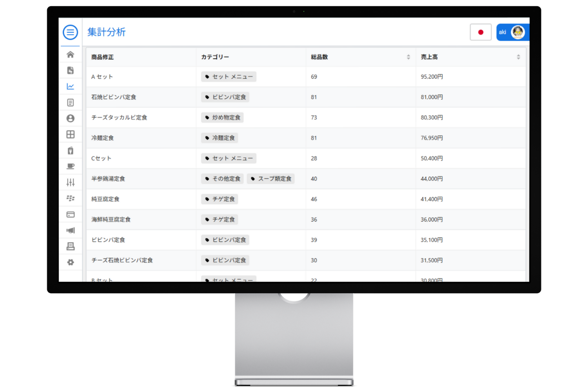Open settings with the gear icon
The height and width of the screenshot is (392, 588).
click(x=71, y=262)
